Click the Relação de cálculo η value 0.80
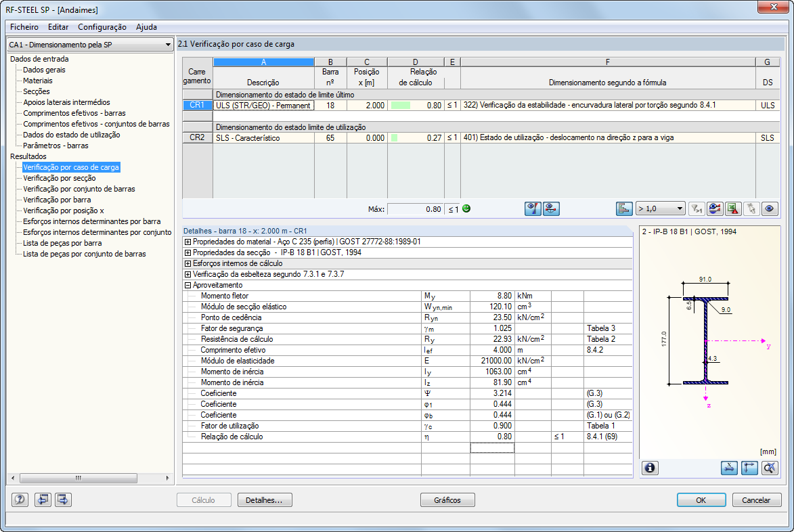This screenshot has height=532, width=794. (492, 437)
